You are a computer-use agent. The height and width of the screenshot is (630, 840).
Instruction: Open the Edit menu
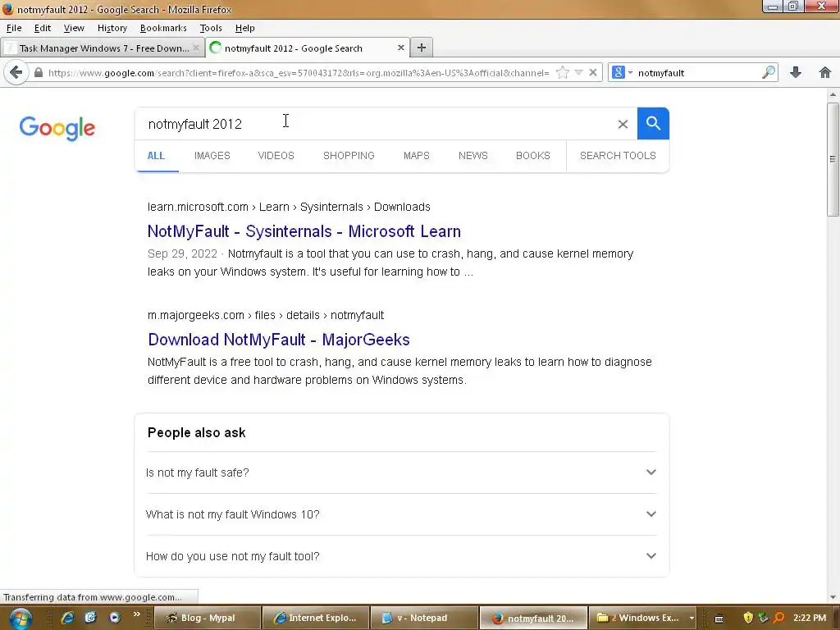click(43, 28)
